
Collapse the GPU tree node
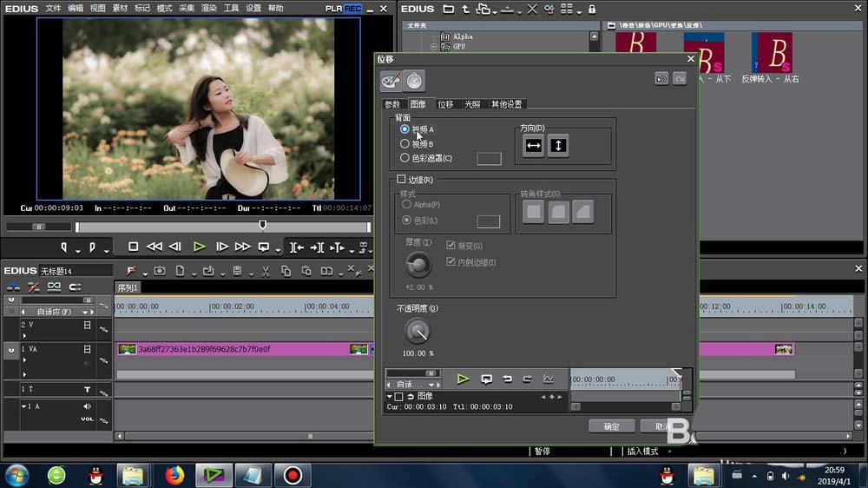click(x=433, y=47)
